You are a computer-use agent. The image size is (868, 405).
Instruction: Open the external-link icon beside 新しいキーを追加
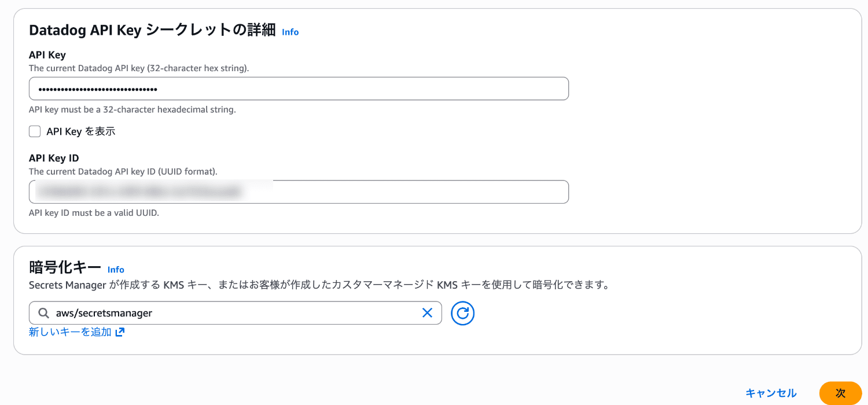pyautogui.click(x=120, y=332)
